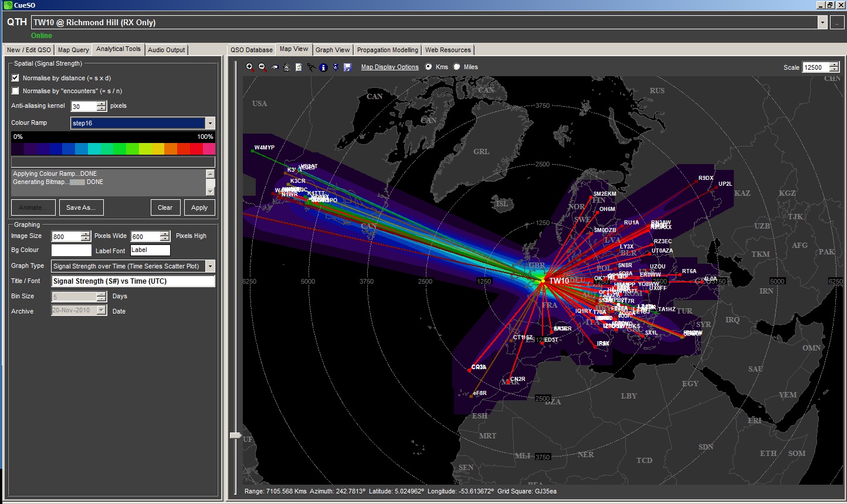Screen dimensions: 847x504
Task: Click the home view icon above the map
Action: click(287, 67)
